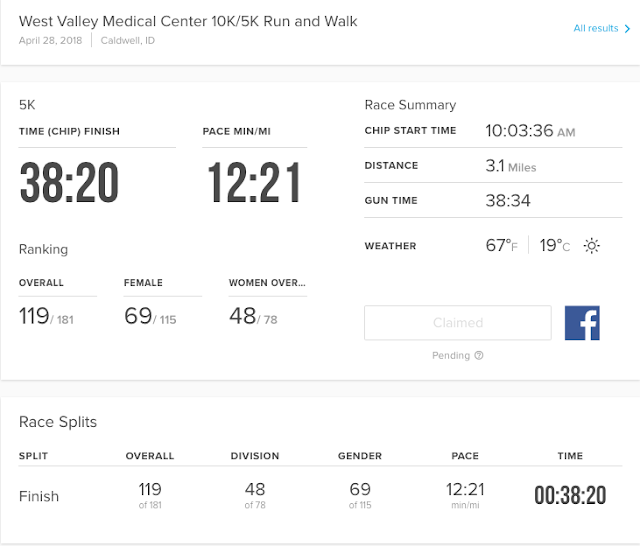Open the All results link
The height and width of the screenshot is (546, 640).
point(596,28)
